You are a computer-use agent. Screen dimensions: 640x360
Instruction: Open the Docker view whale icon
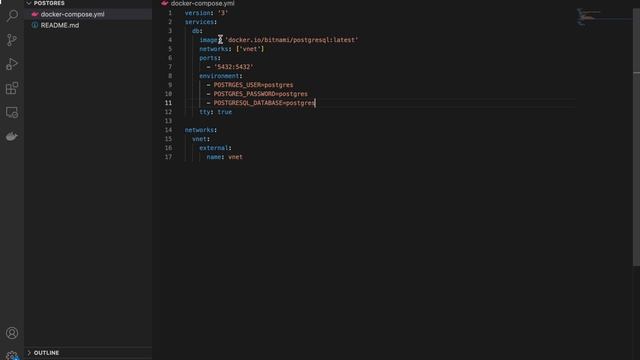(x=12, y=136)
